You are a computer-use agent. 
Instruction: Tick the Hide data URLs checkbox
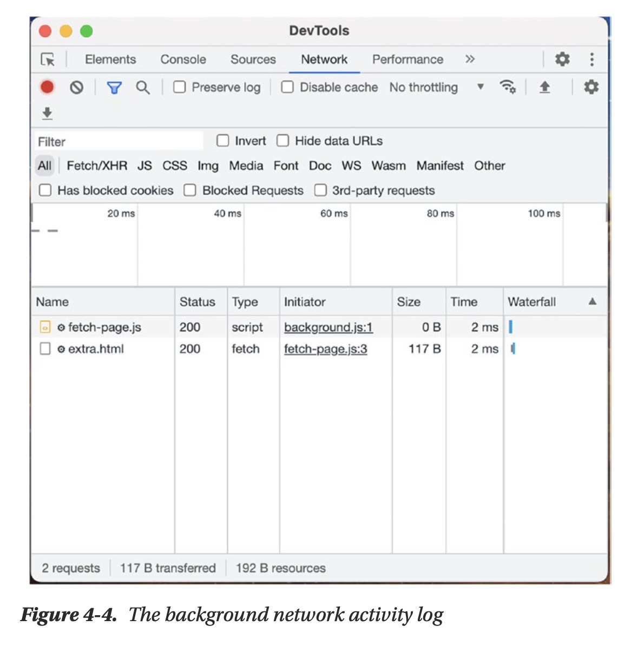click(283, 141)
